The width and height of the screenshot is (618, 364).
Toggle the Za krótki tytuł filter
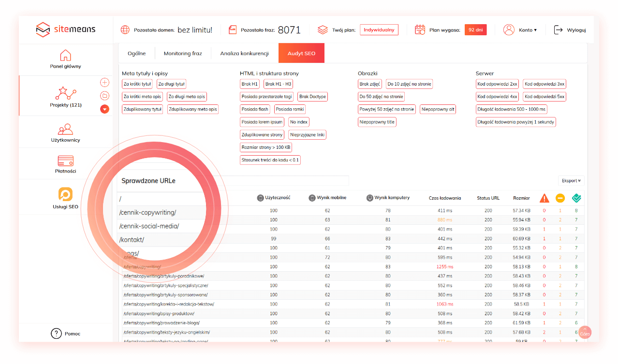137,84
